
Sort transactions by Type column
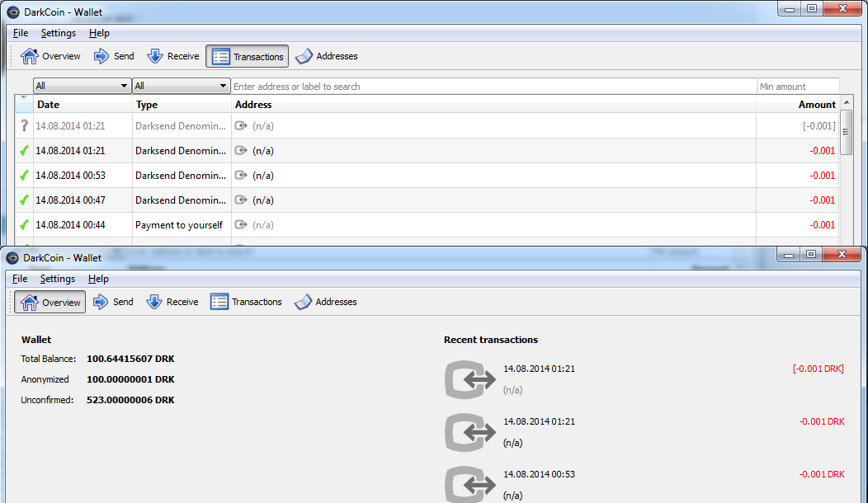pos(182,105)
